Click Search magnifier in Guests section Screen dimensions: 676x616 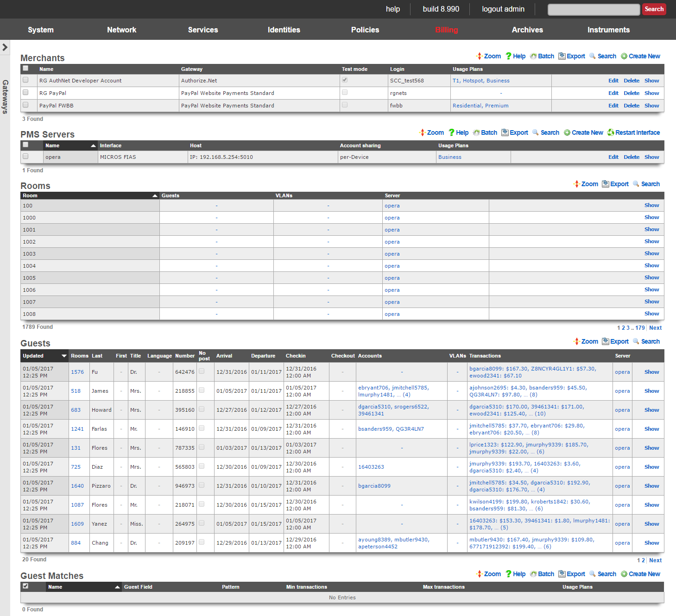pos(636,341)
